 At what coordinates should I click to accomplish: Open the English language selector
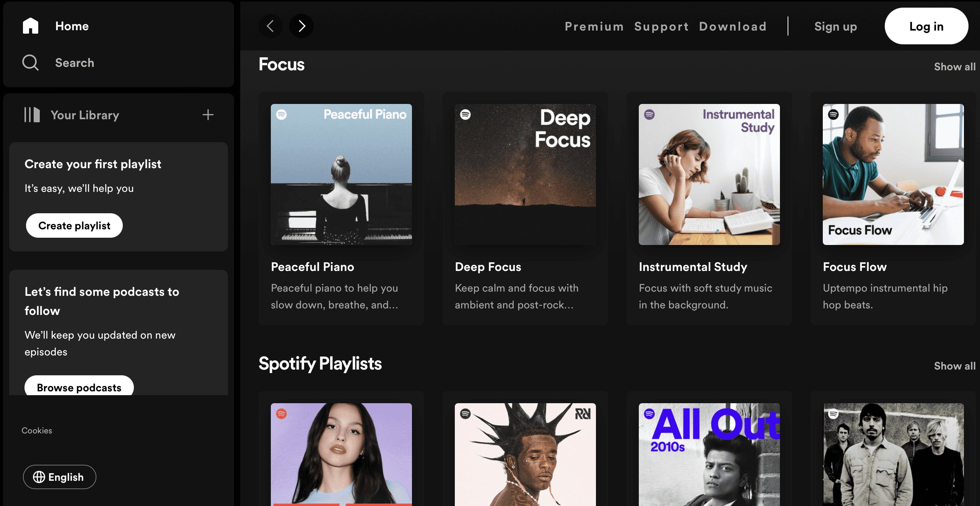click(x=60, y=477)
